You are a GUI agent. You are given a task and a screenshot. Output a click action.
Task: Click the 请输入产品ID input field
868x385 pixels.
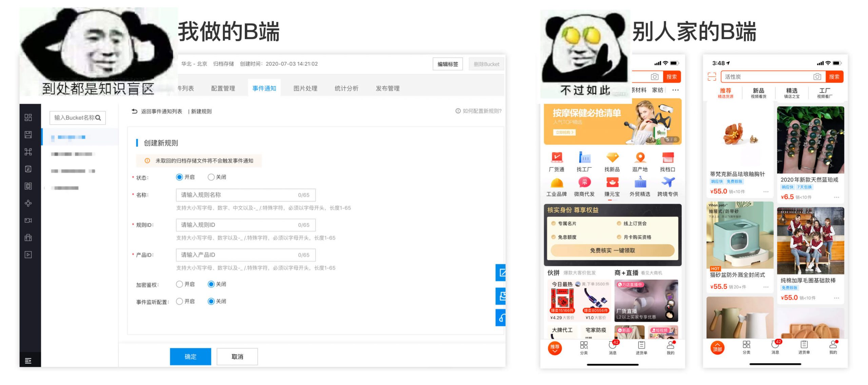[245, 255]
